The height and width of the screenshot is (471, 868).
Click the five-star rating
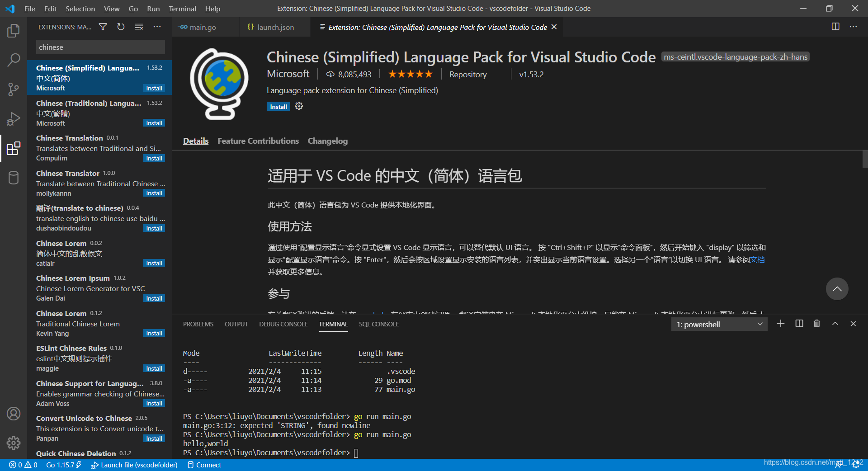pos(410,74)
